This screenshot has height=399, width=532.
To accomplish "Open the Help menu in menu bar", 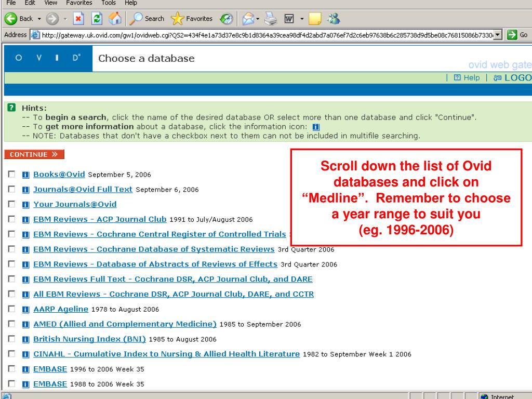I will [130, 3].
